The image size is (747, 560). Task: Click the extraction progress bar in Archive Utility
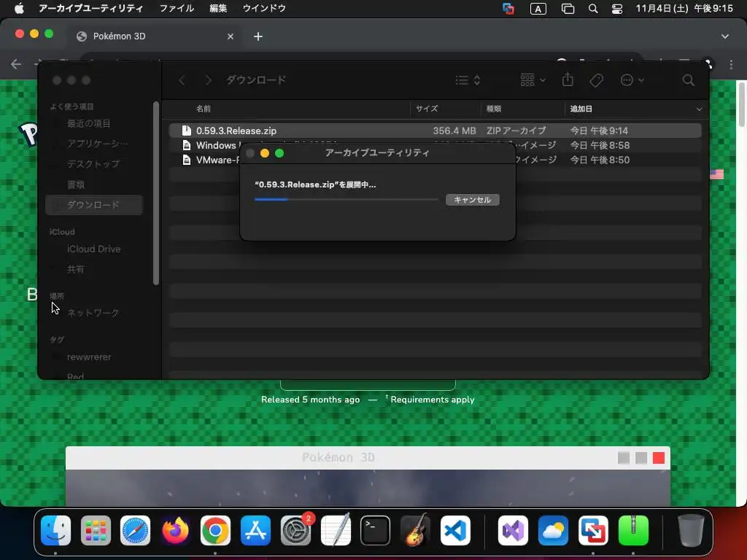click(x=347, y=200)
